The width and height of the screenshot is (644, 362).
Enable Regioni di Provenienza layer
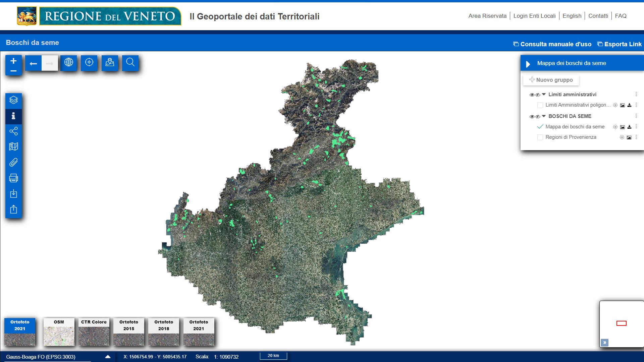click(x=540, y=137)
